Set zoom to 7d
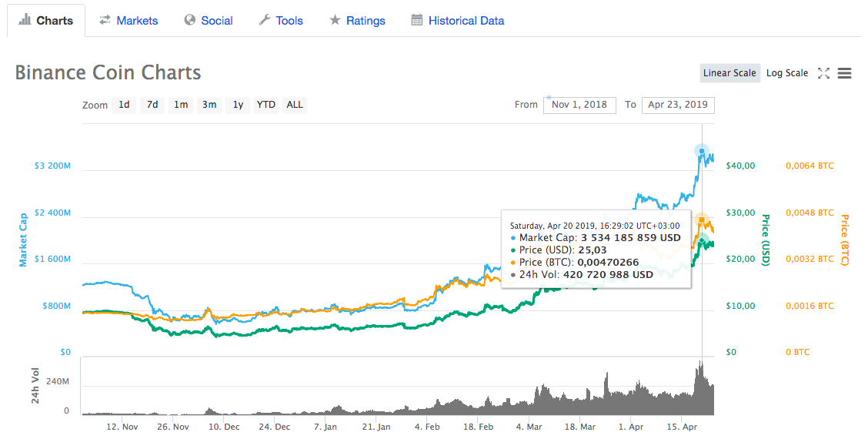868x439 pixels. point(152,105)
